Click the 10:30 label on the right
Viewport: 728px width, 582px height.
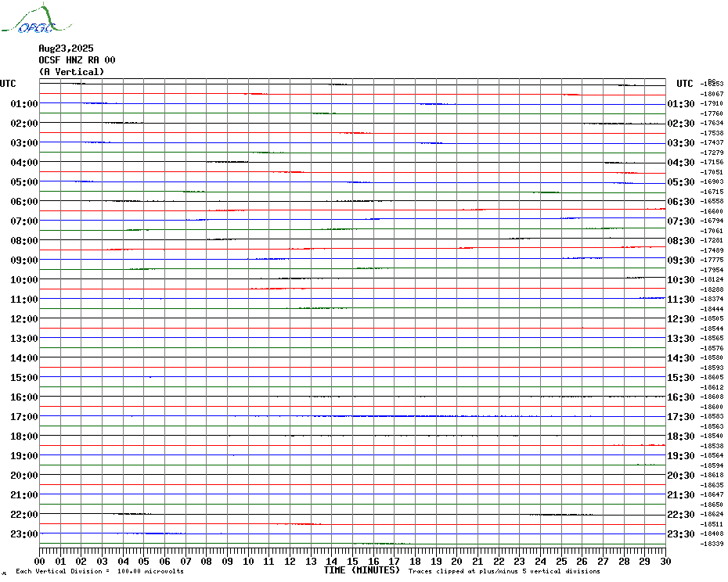[x=681, y=280]
